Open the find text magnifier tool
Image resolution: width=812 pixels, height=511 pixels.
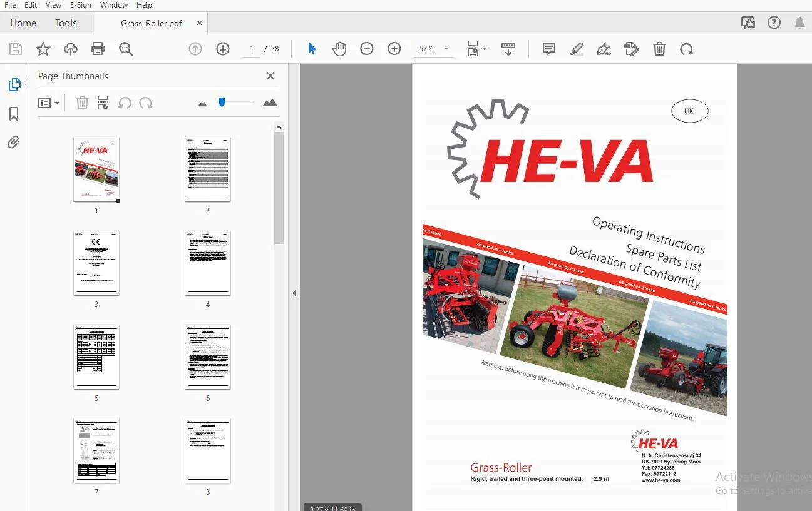pos(126,49)
